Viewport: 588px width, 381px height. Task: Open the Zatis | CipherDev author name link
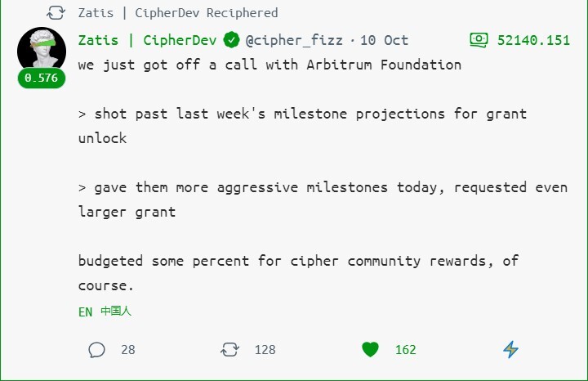(x=147, y=40)
